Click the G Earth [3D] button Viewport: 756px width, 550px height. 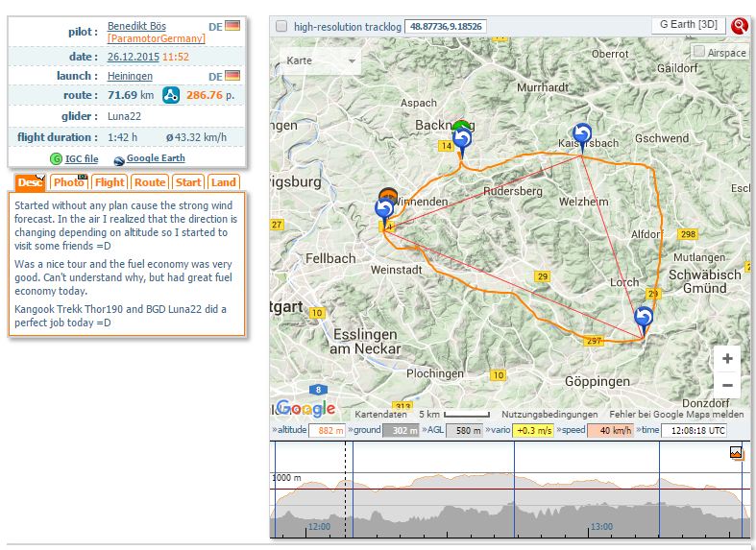click(688, 25)
